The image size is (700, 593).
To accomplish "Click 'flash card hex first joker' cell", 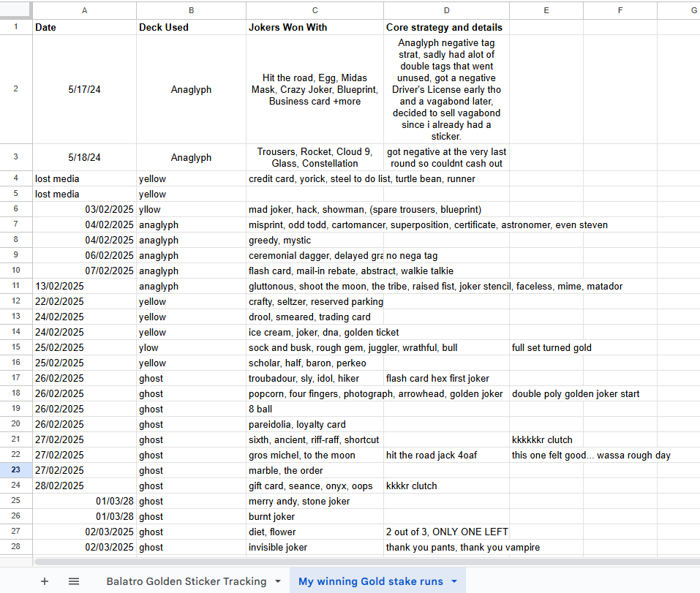I will [446, 378].
